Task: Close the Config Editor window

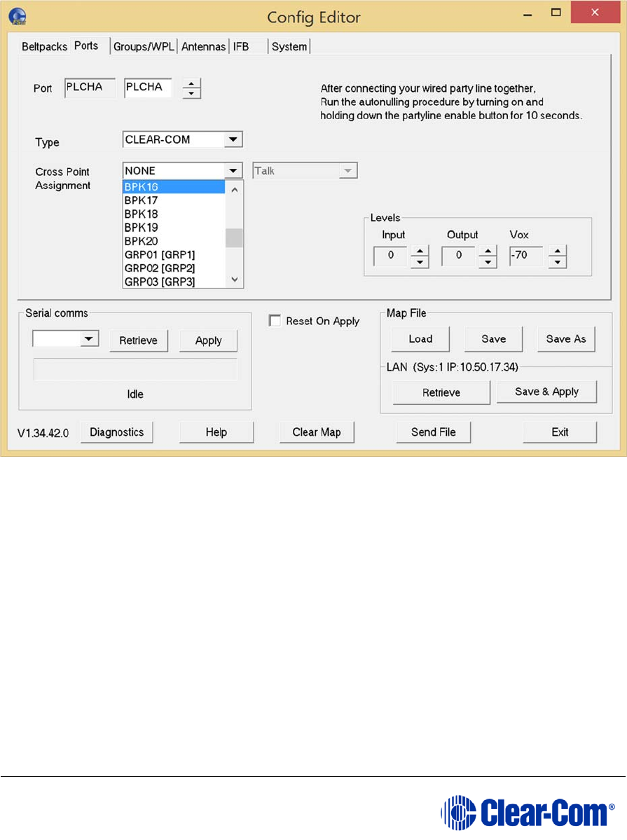Action: [x=595, y=13]
